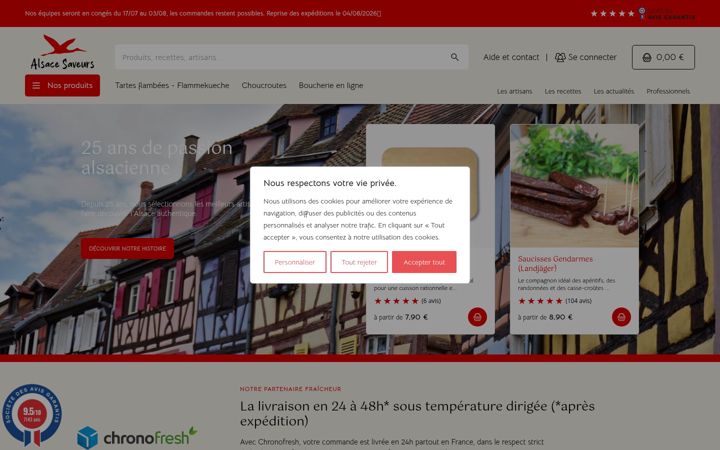This screenshot has height=450, width=720.
Task: Click the 'à partir de 7,90 €' price
Action: coord(400,317)
